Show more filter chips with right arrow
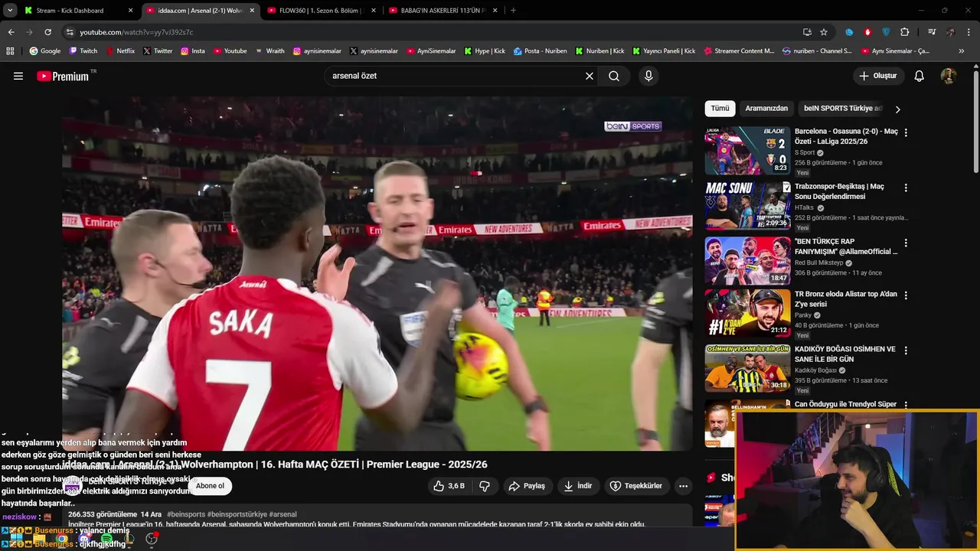The width and height of the screenshot is (980, 551). (897, 109)
